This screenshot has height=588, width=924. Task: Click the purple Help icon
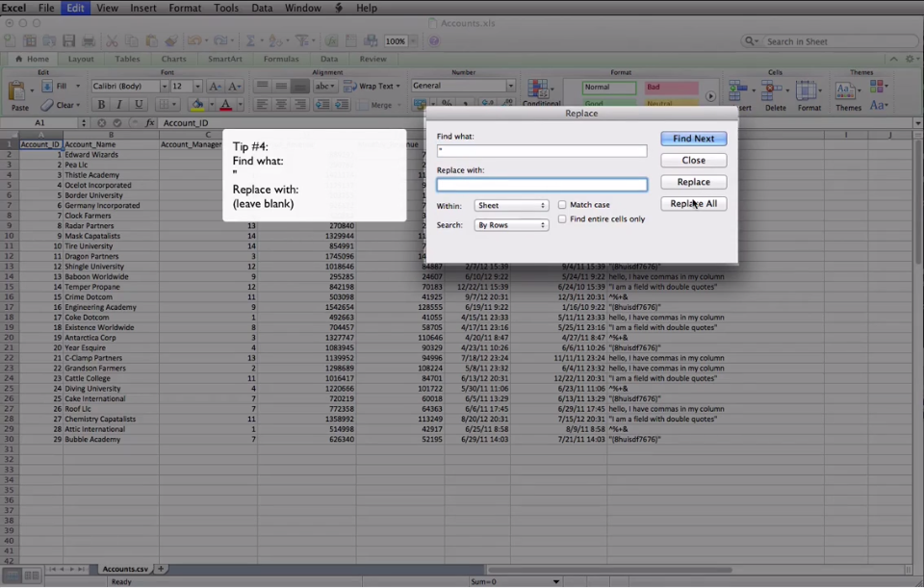coord(434,41)
